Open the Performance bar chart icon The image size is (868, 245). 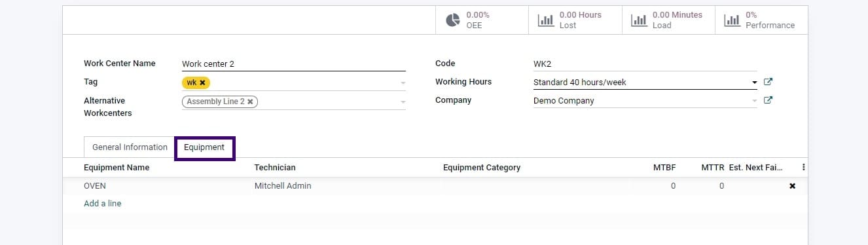point(732,20)
